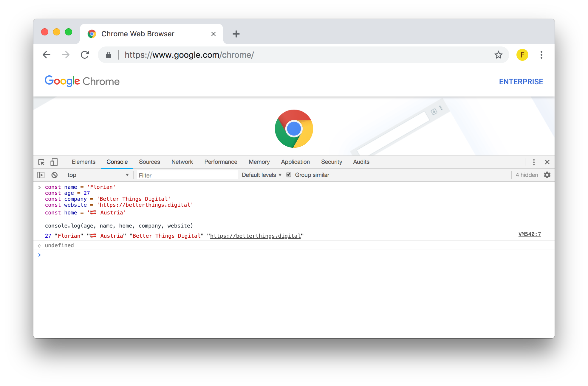Click the console Filter input field

click(x=187, y=175)
